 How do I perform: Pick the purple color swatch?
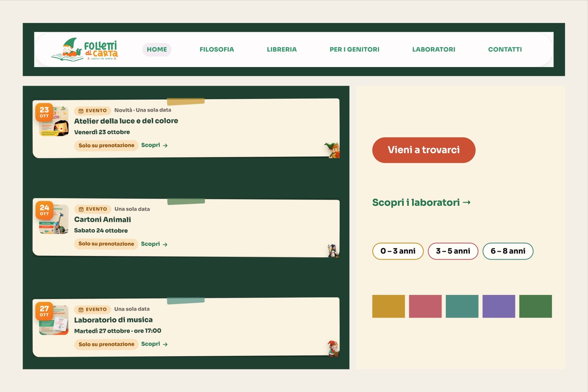tap(499, 306)
